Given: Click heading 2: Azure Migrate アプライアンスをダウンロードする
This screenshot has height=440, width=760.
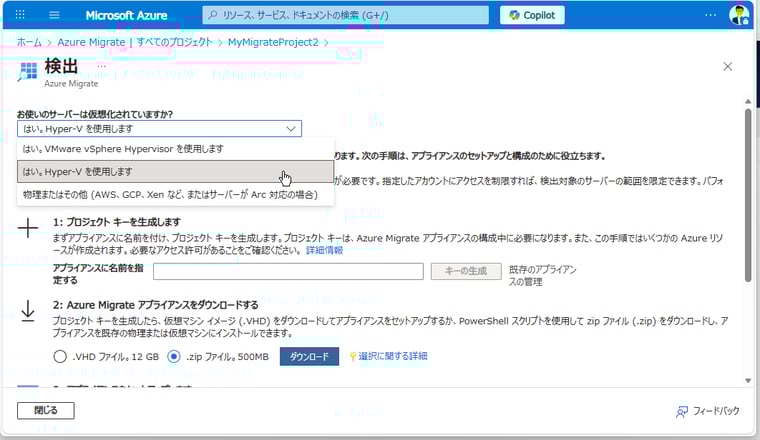Looking at the screenshot, I should tap(156, 305).
